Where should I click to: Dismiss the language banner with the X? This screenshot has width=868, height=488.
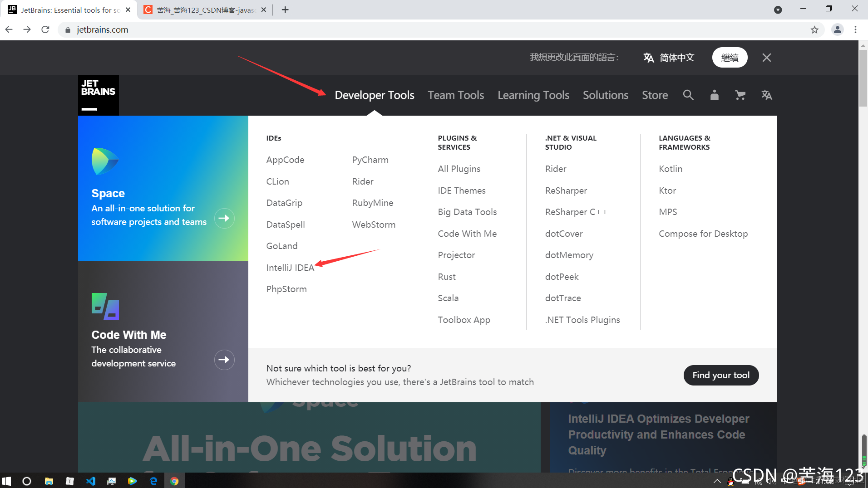tap(767, 58)
